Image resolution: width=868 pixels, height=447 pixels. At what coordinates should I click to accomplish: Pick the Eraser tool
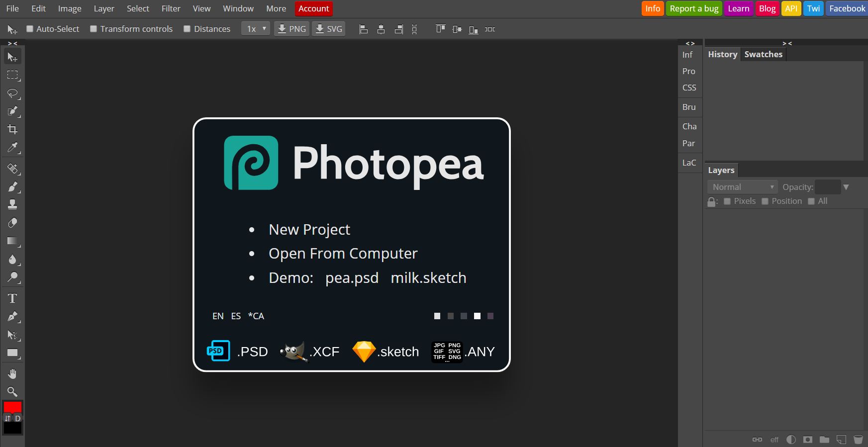pyautogui.click(x=12, y=223)
